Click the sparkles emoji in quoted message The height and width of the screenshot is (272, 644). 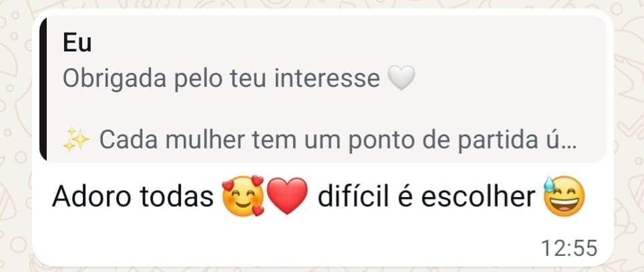[x=75, y=140]
